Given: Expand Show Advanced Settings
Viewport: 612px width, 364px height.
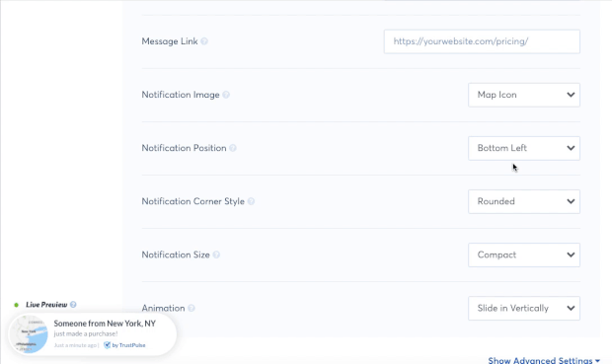Looking at the screenshot, I should [x=544, y=360].
